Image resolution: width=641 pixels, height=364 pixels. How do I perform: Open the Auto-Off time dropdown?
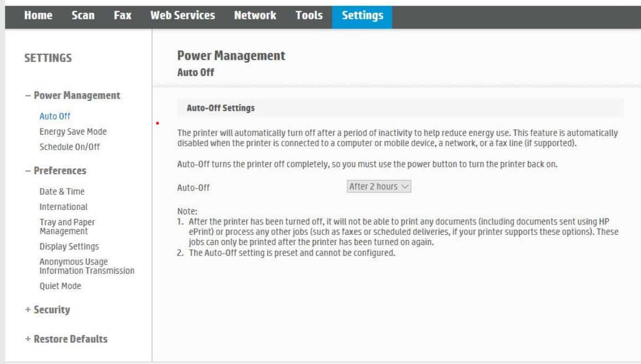click(380, 187)
